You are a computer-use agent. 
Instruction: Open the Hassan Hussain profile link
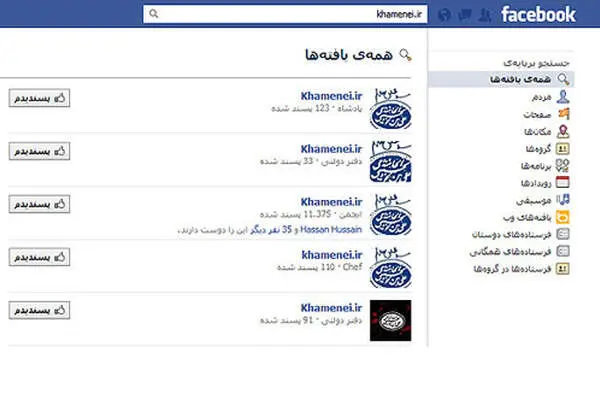pyautogui.click(x=331, y=229)
